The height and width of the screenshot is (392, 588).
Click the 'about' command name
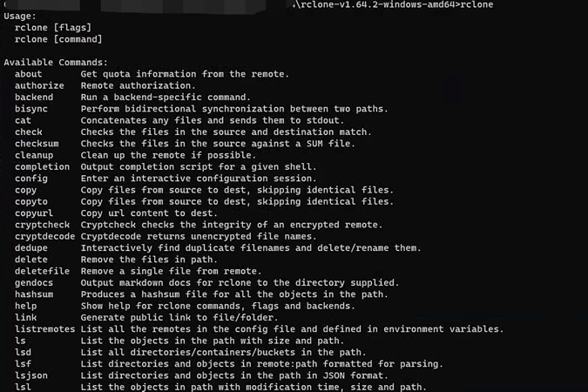(29, 74)
